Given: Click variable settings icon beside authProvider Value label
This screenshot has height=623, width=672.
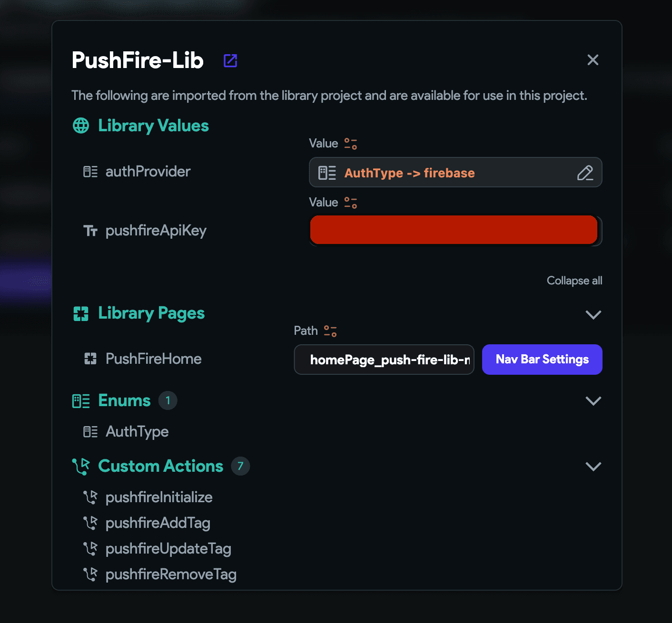Looking at the screenshot, I should [351, 144].
